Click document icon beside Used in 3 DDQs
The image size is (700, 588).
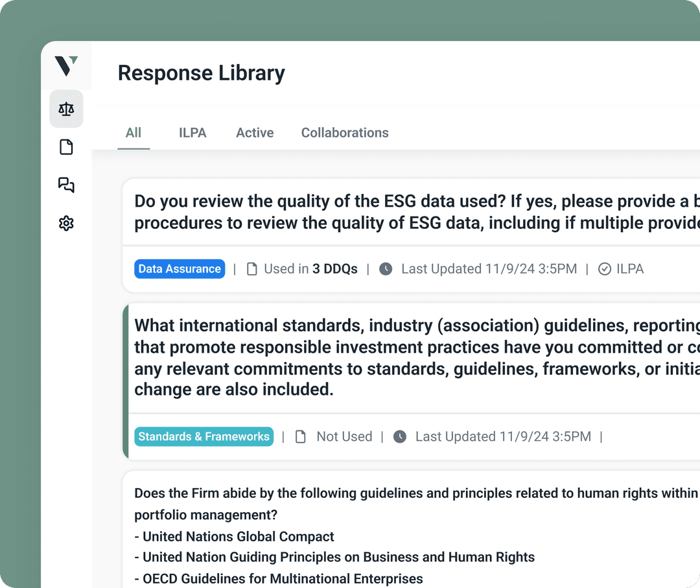click(252, 269)
